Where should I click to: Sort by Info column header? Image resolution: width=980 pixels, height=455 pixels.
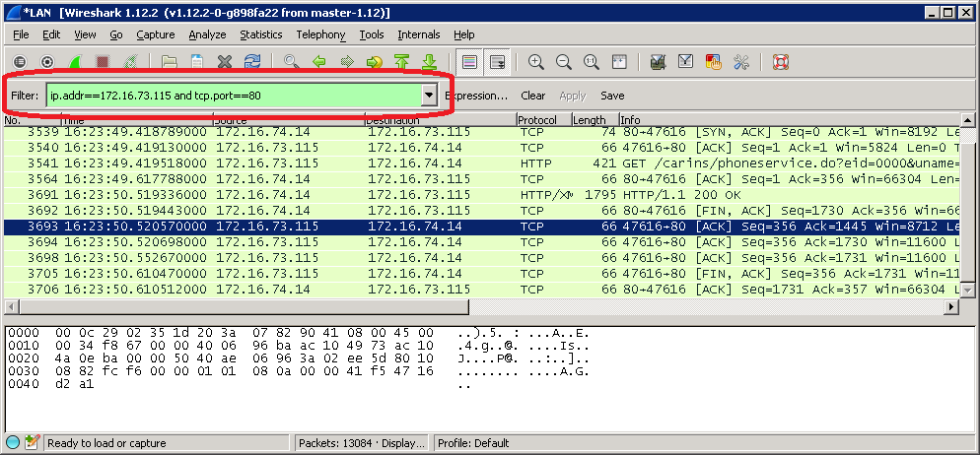[790, 120]
